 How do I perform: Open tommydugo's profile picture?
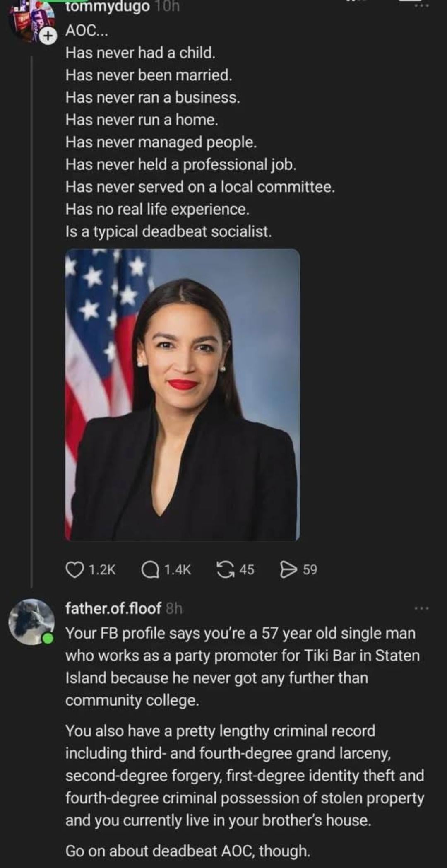pyautogui.click(x=29, y=21)
